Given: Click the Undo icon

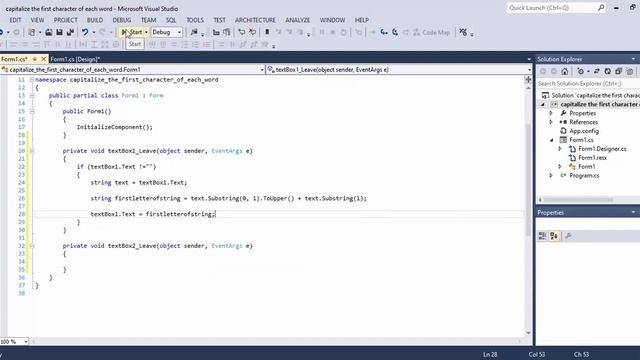Looking at the screenshot, I should pos(84,32).
